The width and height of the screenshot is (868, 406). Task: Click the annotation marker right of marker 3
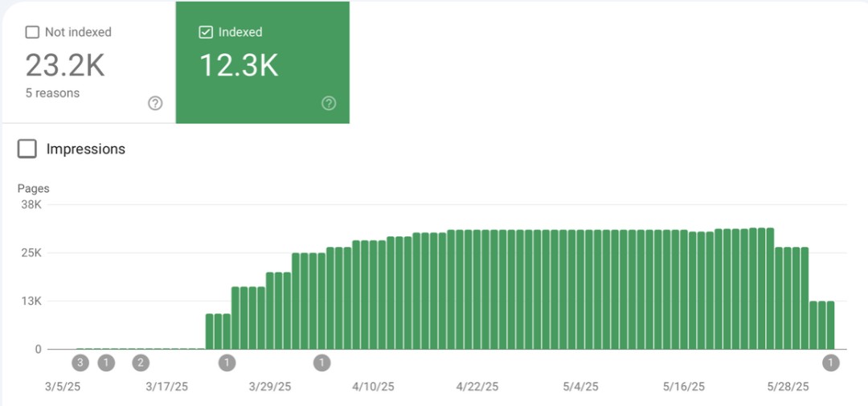106,363
